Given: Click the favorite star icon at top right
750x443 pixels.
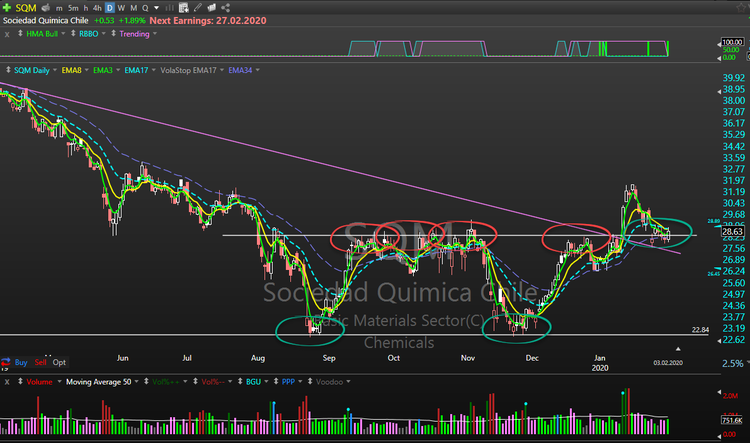Looking at the screenshot, I should (741, 6).
